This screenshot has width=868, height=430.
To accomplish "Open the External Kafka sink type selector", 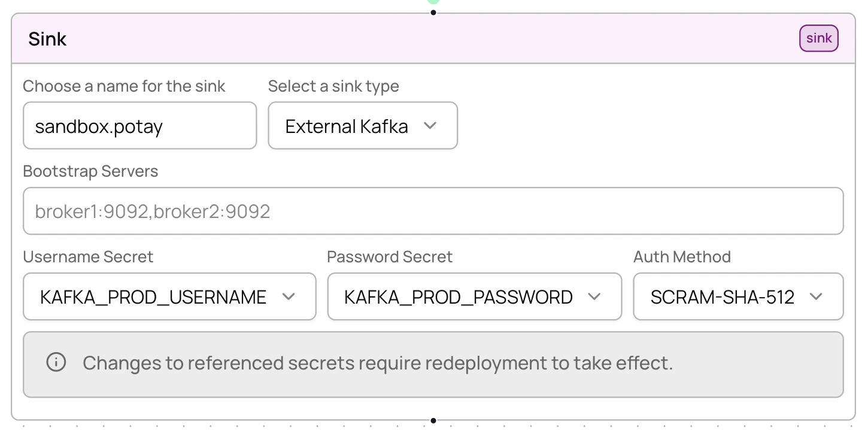I will tap(362, 126).
